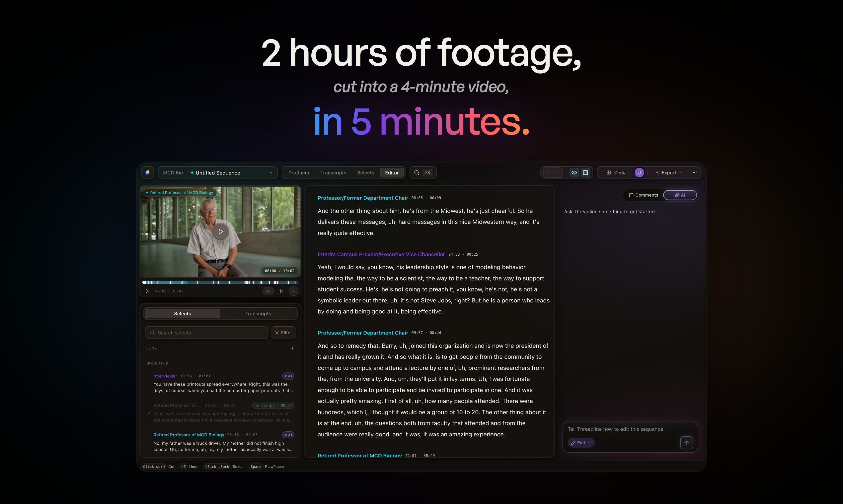Open the three-dot more menu
The image size is (843, 504).
(694, 172)
